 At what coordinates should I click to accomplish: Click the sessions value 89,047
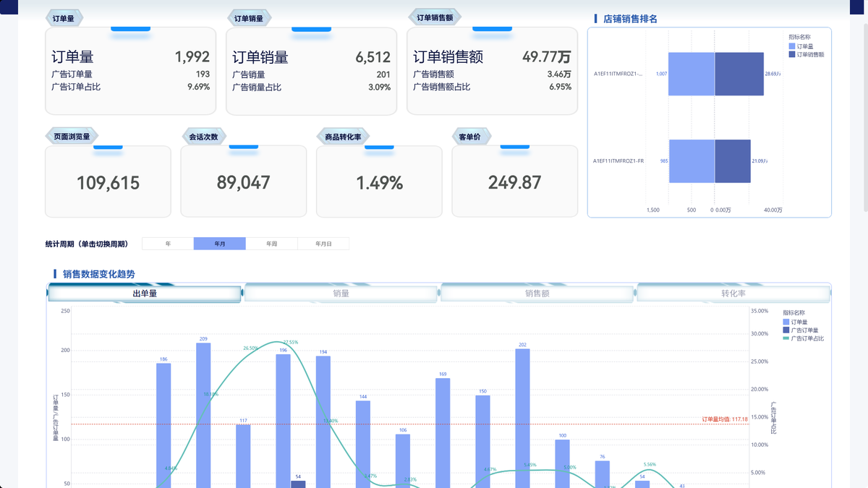pyautogui.click(x=244, y=183)
